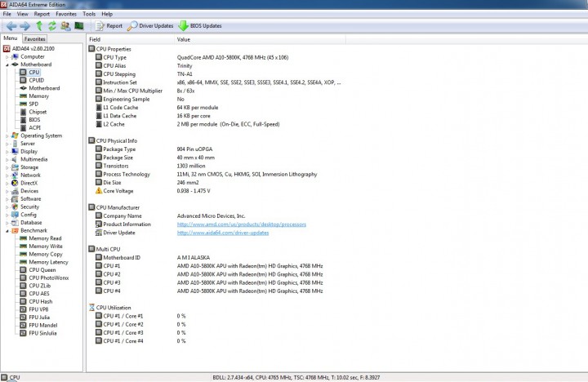Switch to the Favorites tab
The height and width of the screenshot is (382, 588).
35,38
